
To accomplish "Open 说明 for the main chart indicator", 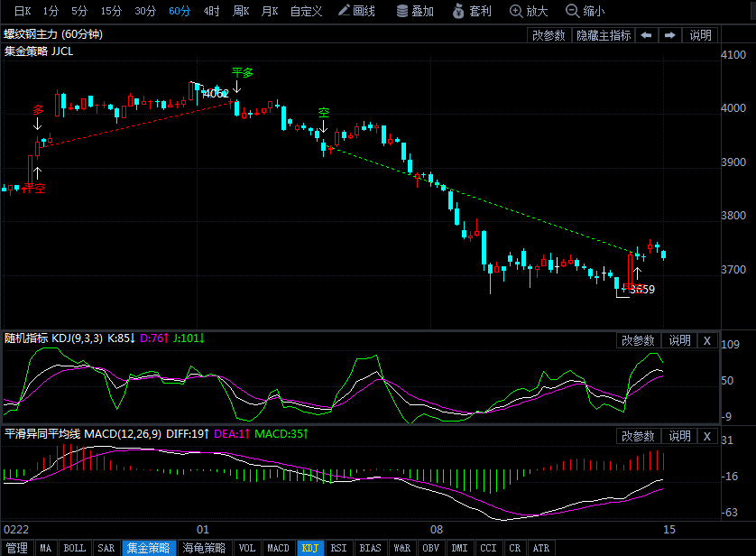I will point(700,35).
